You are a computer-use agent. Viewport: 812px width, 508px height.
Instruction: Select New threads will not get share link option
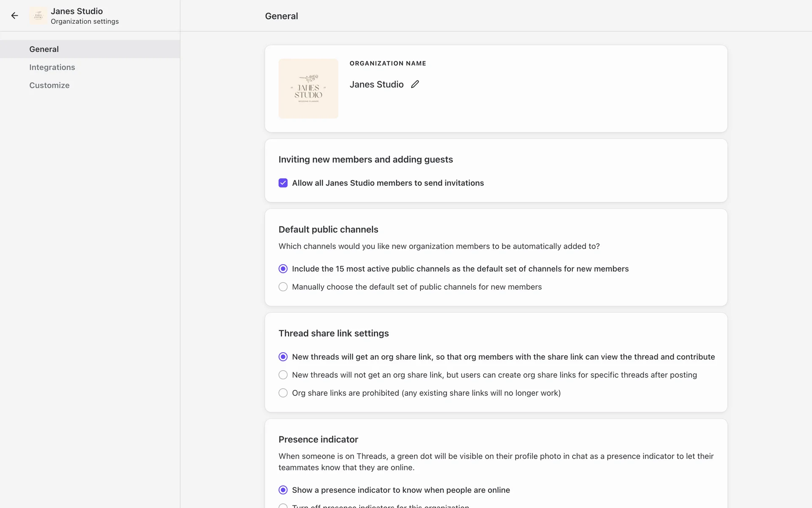point(283,375)
